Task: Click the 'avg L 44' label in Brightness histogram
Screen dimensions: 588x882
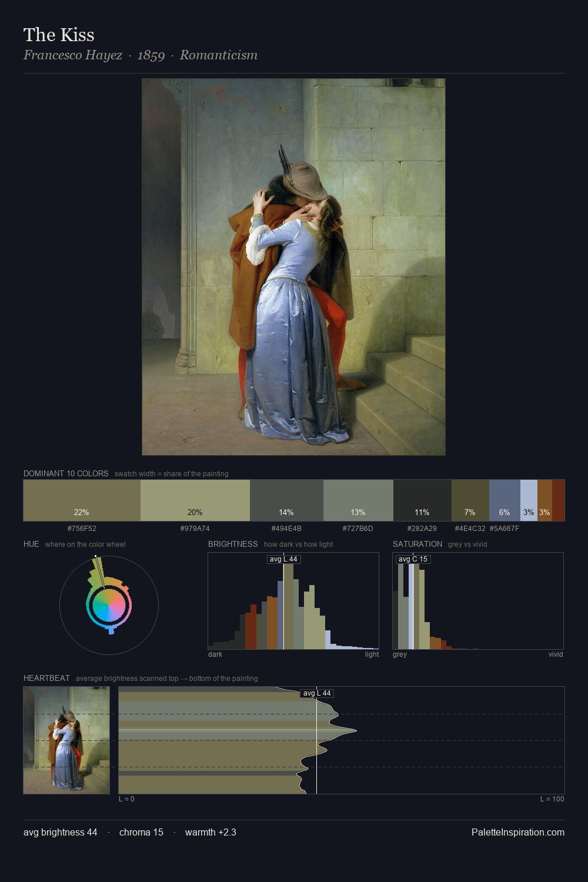Action: click(x=283, y=559)
